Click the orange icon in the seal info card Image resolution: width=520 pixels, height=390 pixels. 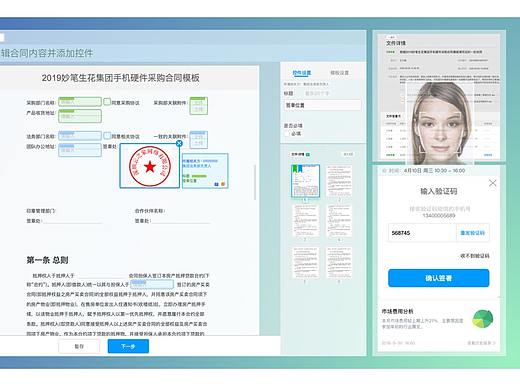223,184
